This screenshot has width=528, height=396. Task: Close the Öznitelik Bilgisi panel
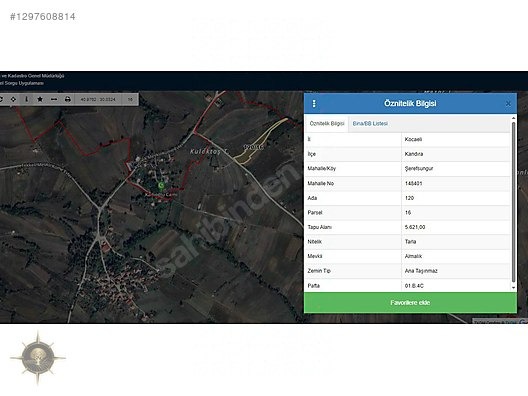508,104
